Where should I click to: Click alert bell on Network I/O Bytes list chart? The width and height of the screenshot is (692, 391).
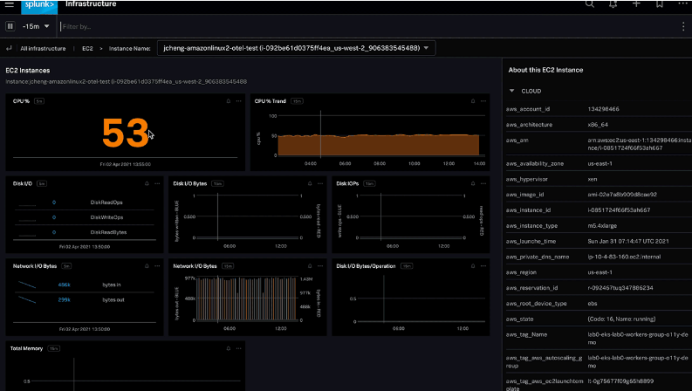pos(147,266)
